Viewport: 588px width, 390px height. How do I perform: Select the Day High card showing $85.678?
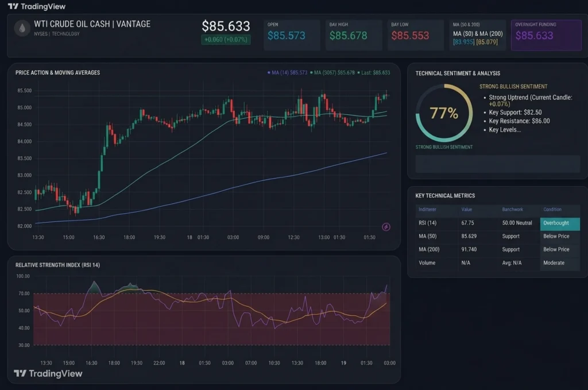coord(354,35)
